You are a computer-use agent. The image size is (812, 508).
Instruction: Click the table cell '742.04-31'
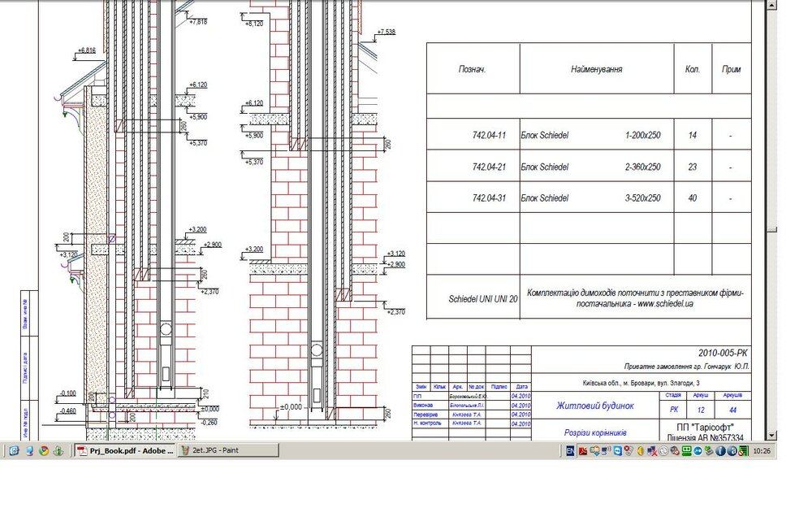coord(489,198)
